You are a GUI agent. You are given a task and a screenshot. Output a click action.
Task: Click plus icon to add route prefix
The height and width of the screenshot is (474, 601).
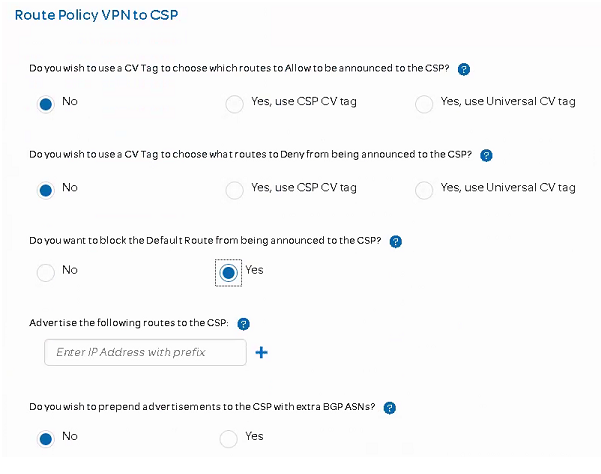click(x=262, y=352)
